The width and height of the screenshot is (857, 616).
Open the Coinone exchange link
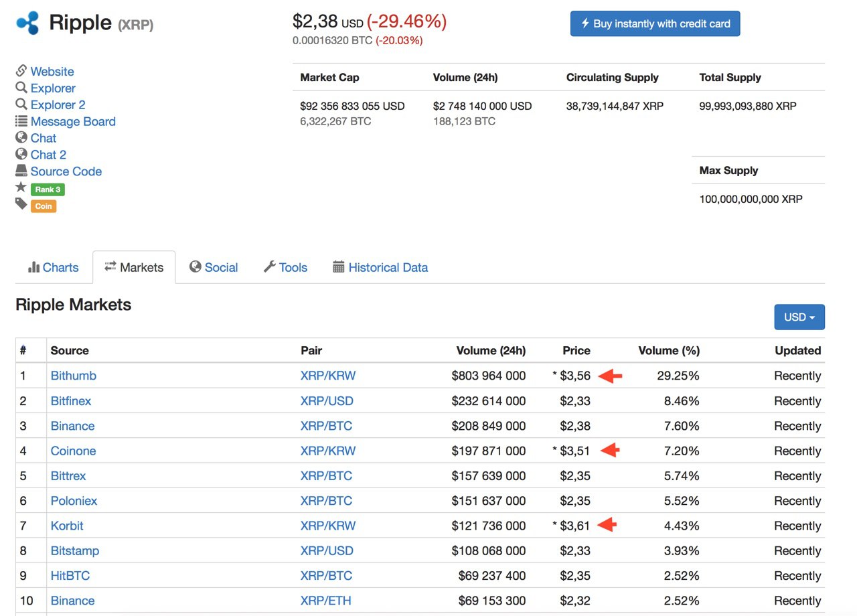click(73, 451)
